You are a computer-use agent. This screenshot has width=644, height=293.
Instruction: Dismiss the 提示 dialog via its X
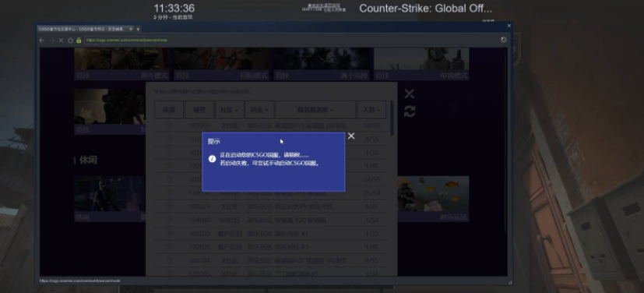click(x=351, y=136)
